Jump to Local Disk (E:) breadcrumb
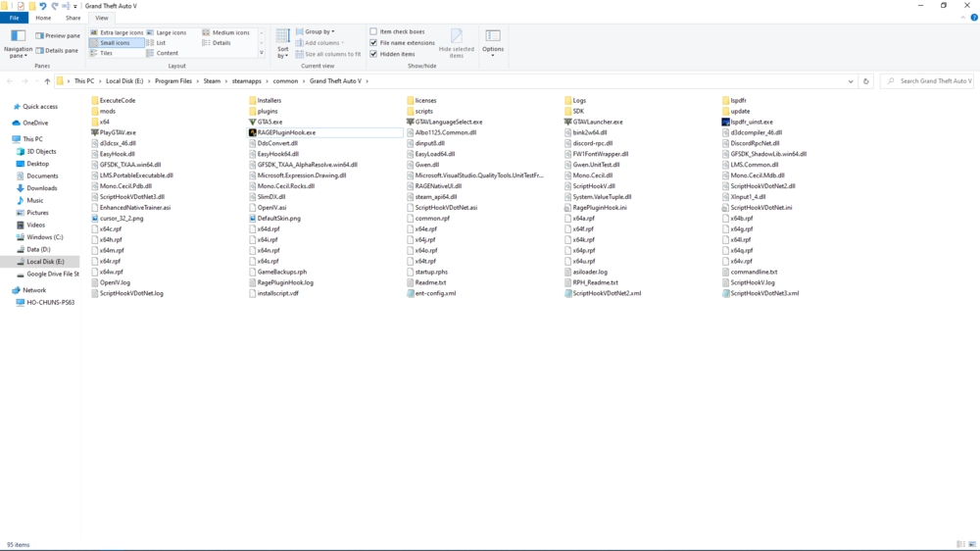Viewport: 980px width, 551px height. [124, 81]
